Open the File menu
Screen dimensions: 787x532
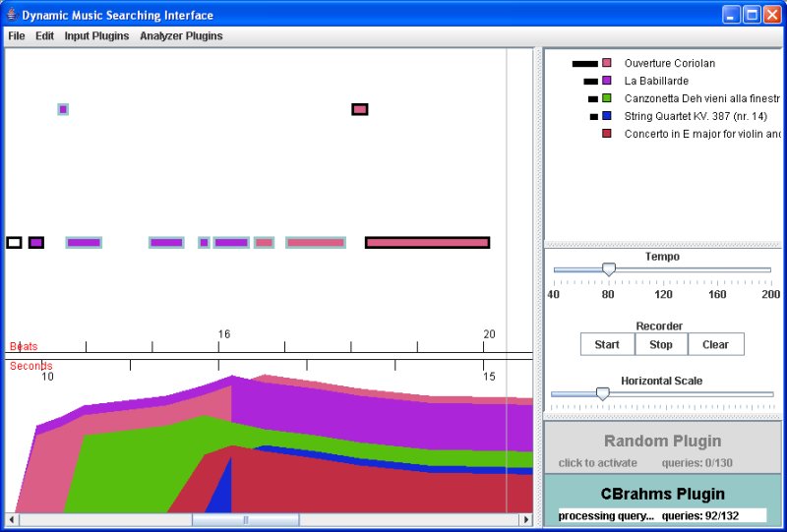(x=17, y=36)
